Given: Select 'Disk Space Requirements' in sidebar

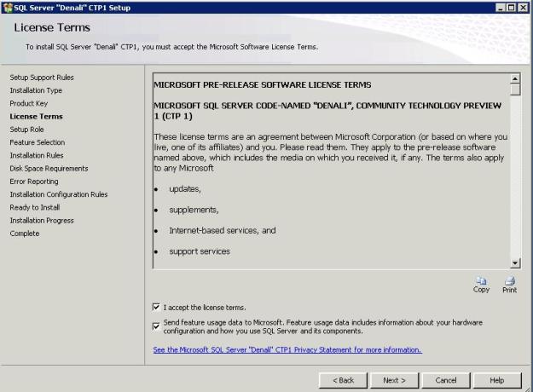Looking at the screenshot, I should click(x=49, y=168).
